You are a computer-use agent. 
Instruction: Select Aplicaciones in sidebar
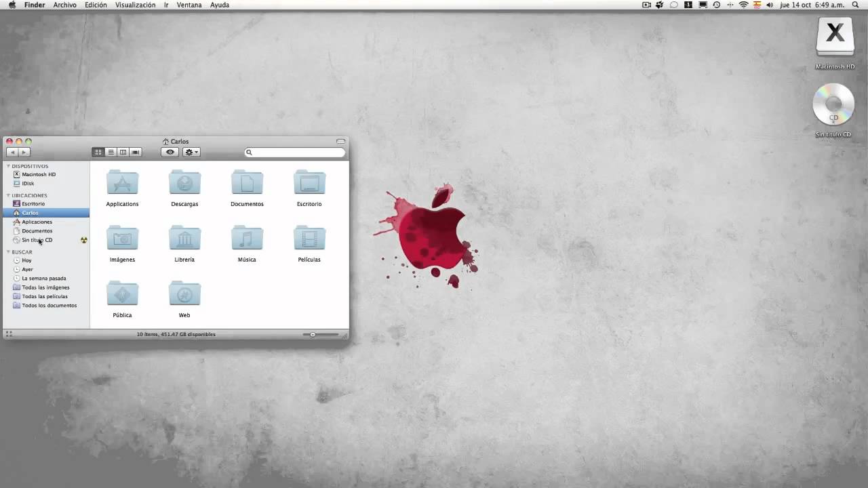[x=47, y=222]
